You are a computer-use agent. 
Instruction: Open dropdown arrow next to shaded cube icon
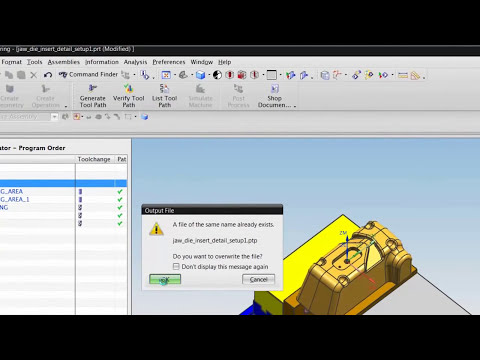pos(209,75)
